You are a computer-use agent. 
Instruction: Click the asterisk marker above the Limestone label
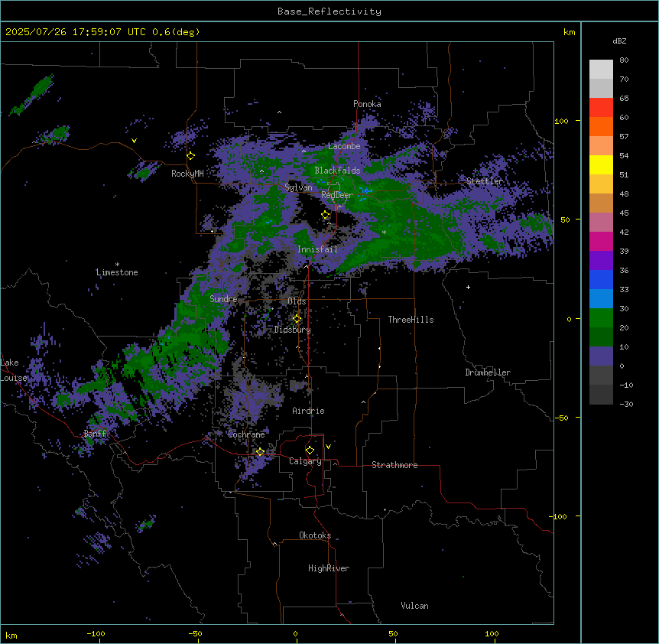117,265
